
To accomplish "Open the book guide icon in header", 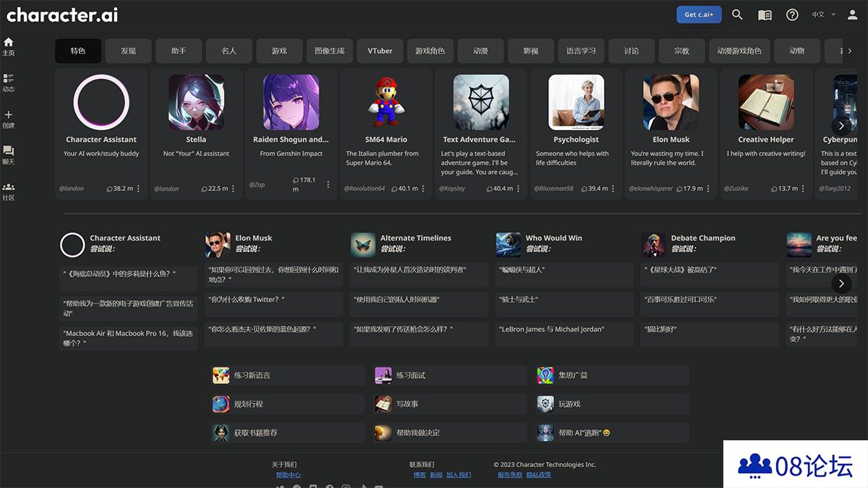I will coord(765,15).
